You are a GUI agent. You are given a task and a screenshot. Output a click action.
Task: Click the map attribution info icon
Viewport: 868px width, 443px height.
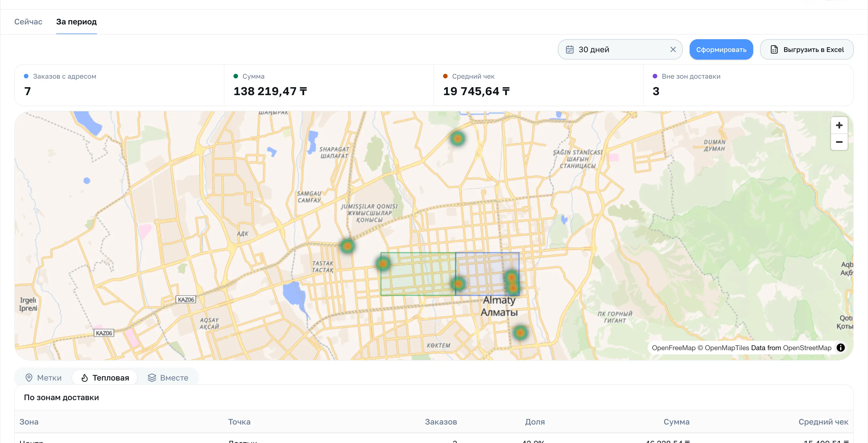pyautogui.click(x=840, y=347)
